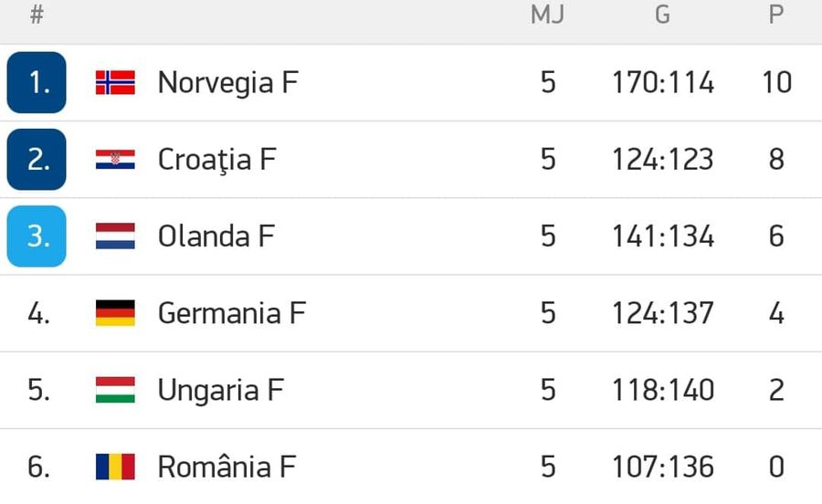Select the dark blue rank 2 badge
822x504 pixels.
pos(37,159)
